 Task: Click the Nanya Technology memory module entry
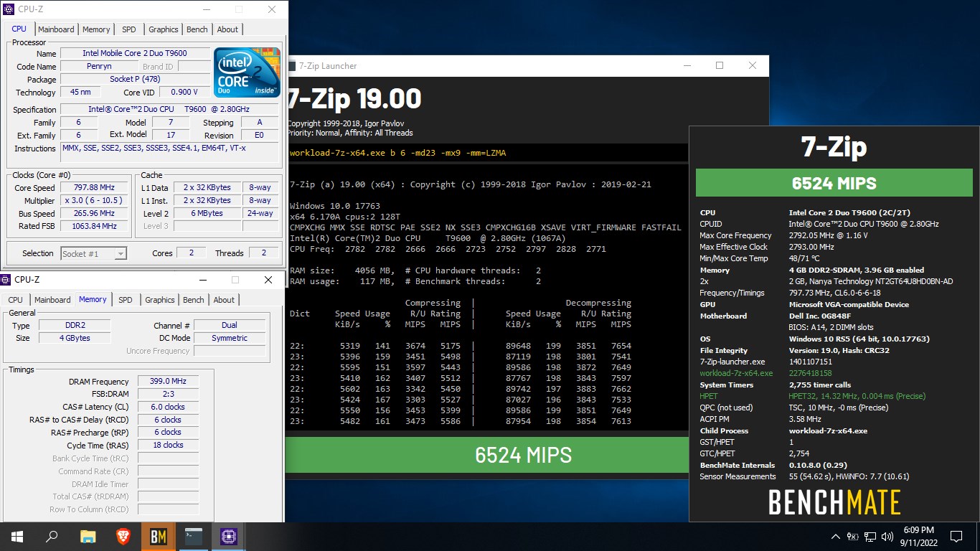tap(871, 281)
